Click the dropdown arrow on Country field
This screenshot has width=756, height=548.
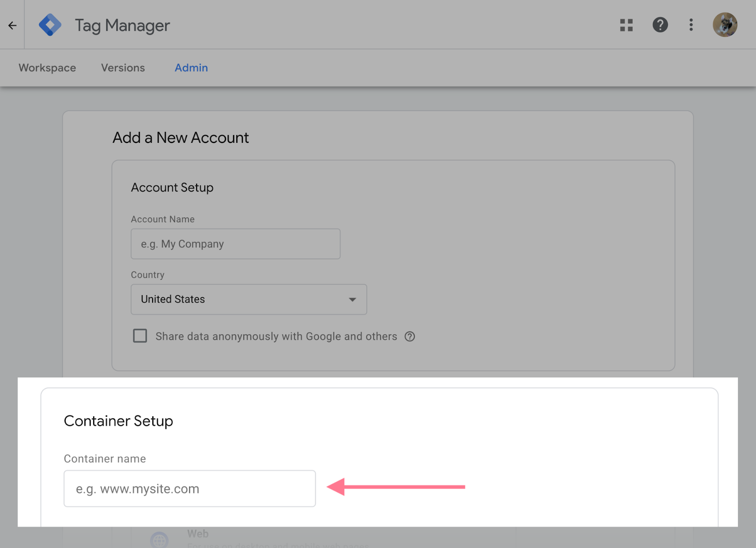tap(352, 299)
